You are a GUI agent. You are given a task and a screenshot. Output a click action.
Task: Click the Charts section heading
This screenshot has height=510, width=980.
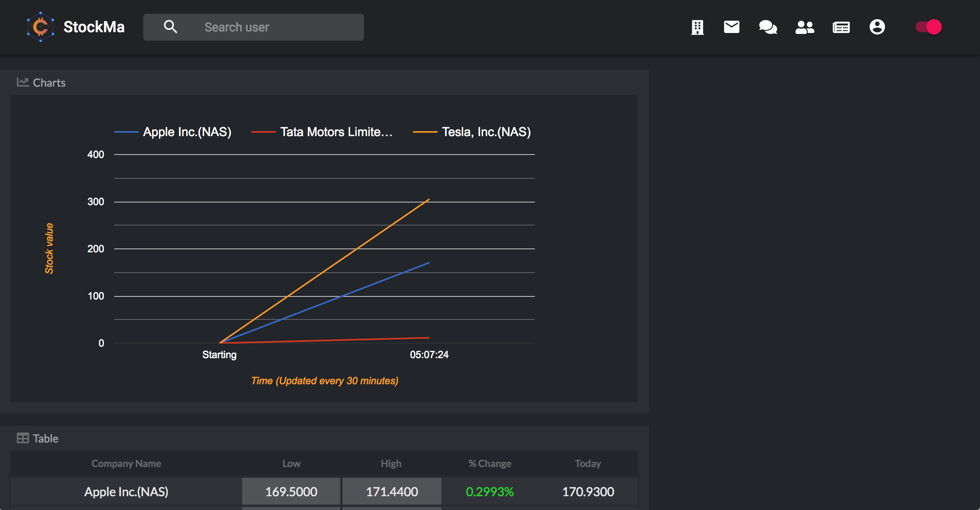[49, 83]
